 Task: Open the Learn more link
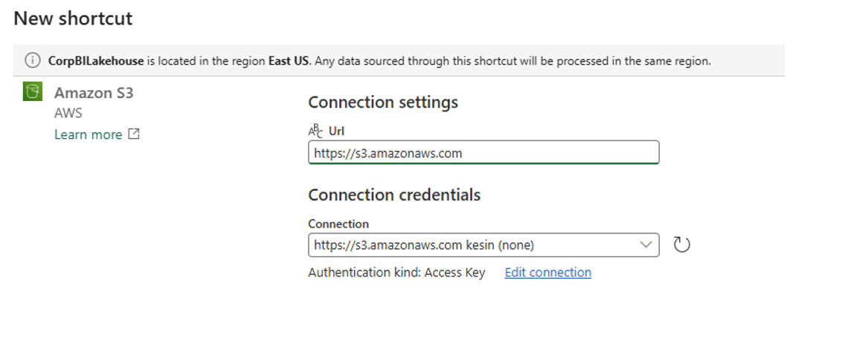(x=88, y=135)
